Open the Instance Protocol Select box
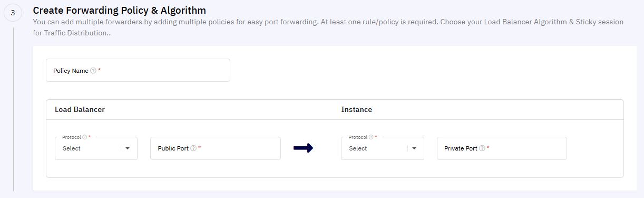The image size is (644, 198). point(383,148)
